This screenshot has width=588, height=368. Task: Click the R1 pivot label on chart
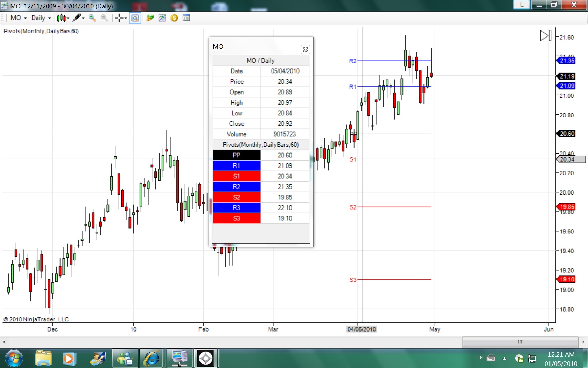(x=352, y=87)
